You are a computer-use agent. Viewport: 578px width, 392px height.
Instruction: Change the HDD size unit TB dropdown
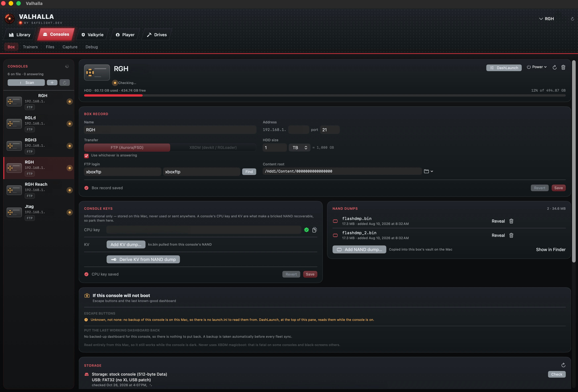[299, 148]
